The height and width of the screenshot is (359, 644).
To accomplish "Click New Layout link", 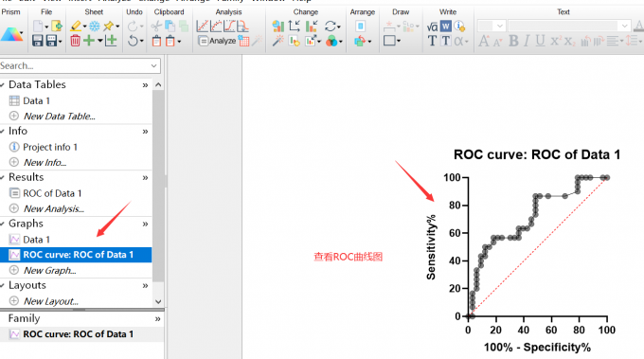I will pyautogui.click(x=51, y=301).
